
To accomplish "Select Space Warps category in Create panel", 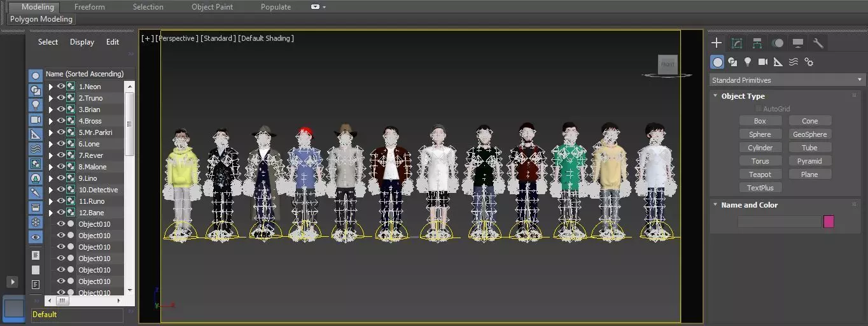I will [x=794, y=62].
